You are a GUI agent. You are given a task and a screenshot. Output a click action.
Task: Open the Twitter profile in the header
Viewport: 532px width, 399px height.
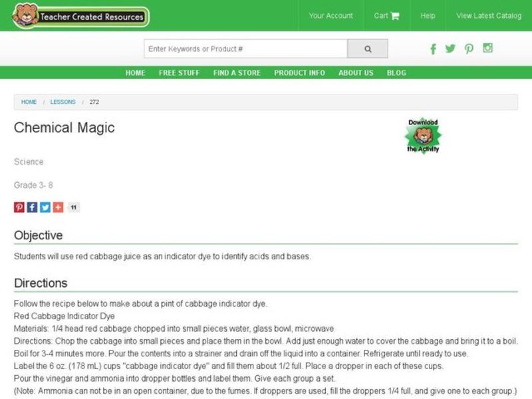click(x=451, y=49)
